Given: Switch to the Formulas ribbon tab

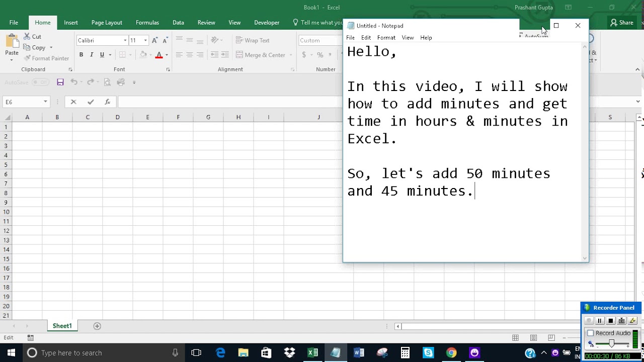Looking at the screenshot, I should pyautogui.click(x=147, y=23).
